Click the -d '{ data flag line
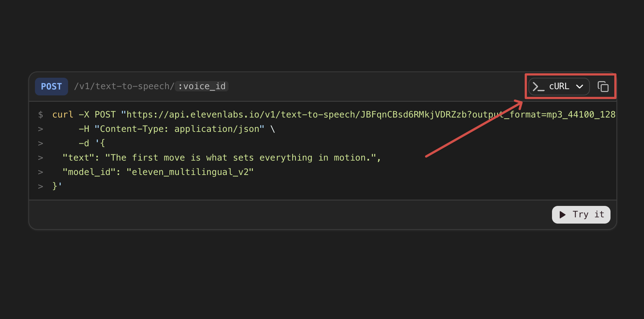This screenshot has width=644, height=319. click(x=92, y=143)
